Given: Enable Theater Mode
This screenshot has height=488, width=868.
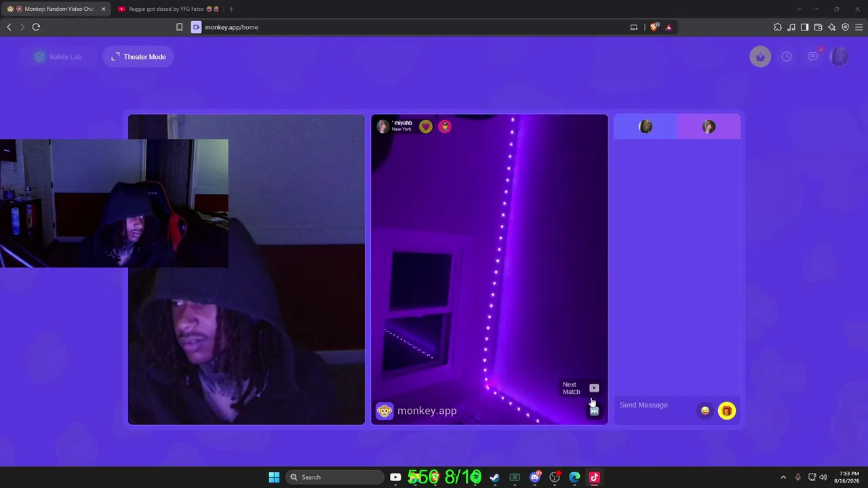Looking at the screenshot, I should tap(138, 57).
